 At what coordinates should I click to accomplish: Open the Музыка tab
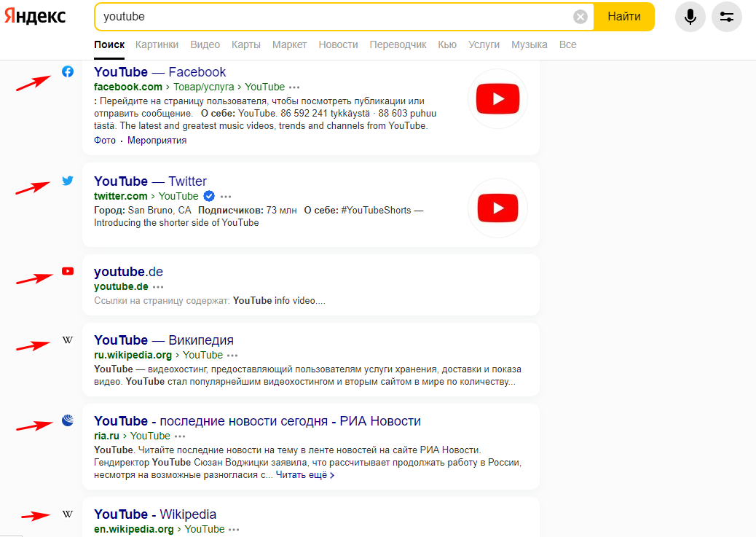[x=529, y=44]
